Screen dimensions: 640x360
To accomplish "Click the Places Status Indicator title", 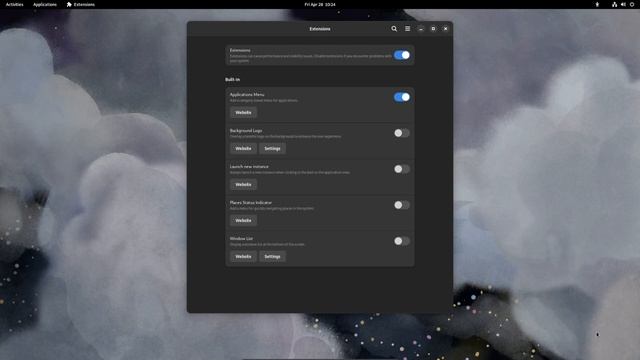I will (251, 202).
